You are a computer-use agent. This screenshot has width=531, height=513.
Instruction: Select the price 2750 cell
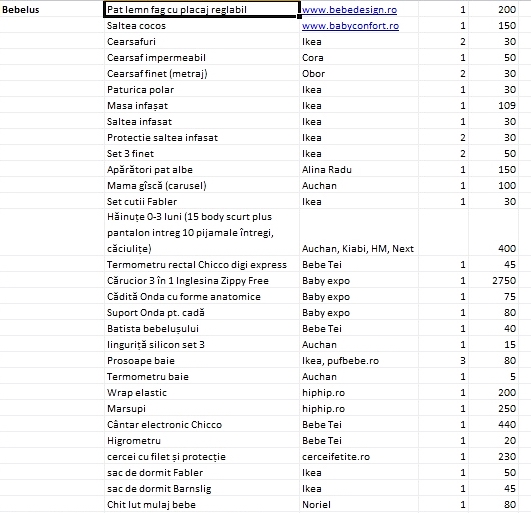(493, 281)
